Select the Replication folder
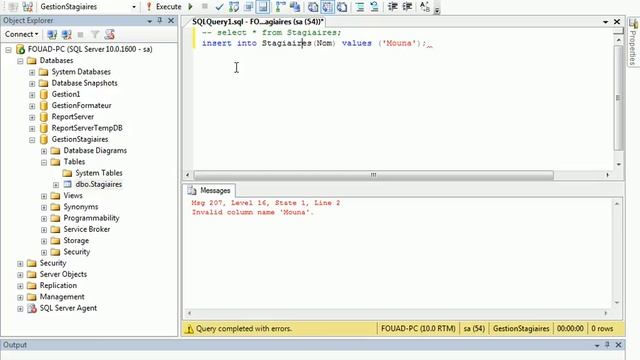Viewport: 640px width, 360px height. 58,285
